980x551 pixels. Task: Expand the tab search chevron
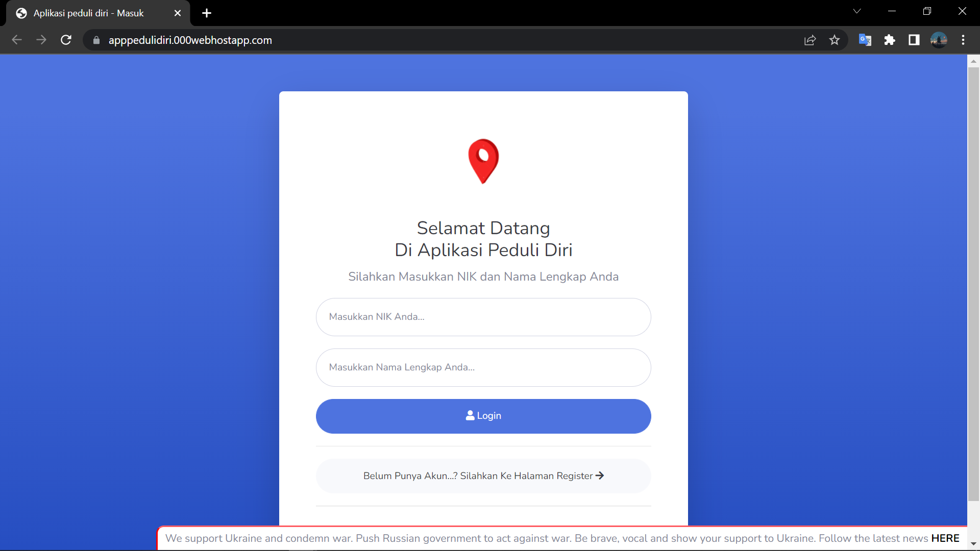click(857, 11)
